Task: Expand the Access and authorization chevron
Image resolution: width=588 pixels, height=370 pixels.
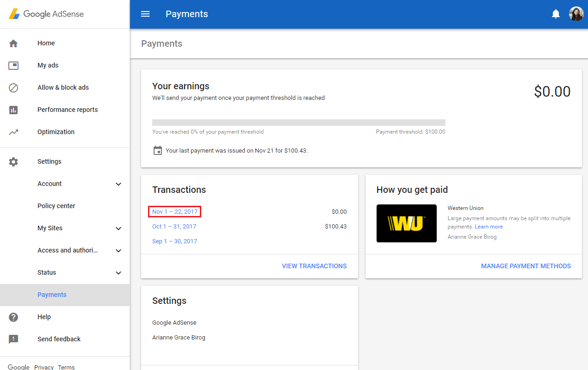Action: (x=118, y=250)
